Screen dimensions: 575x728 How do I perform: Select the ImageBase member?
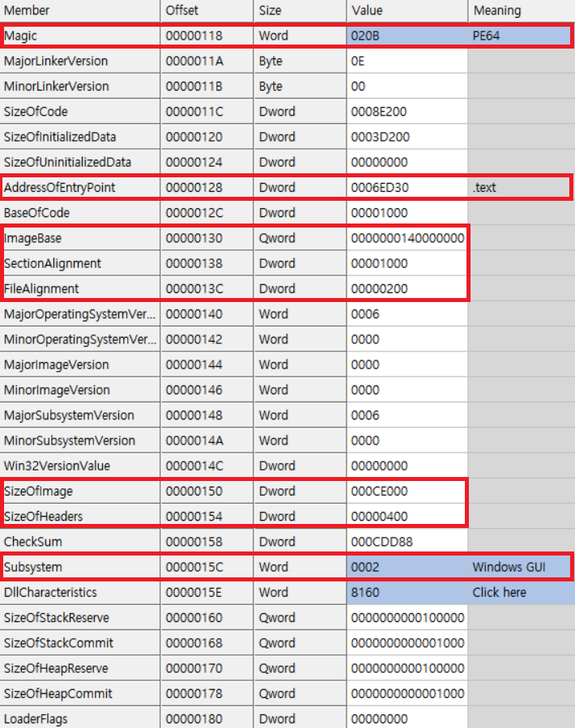click(80, 238)
